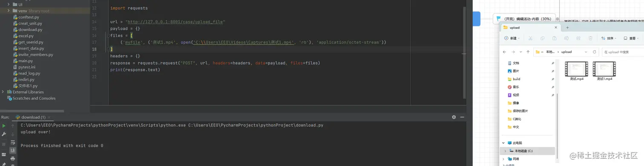Open excel.py file

coord(23,36)
